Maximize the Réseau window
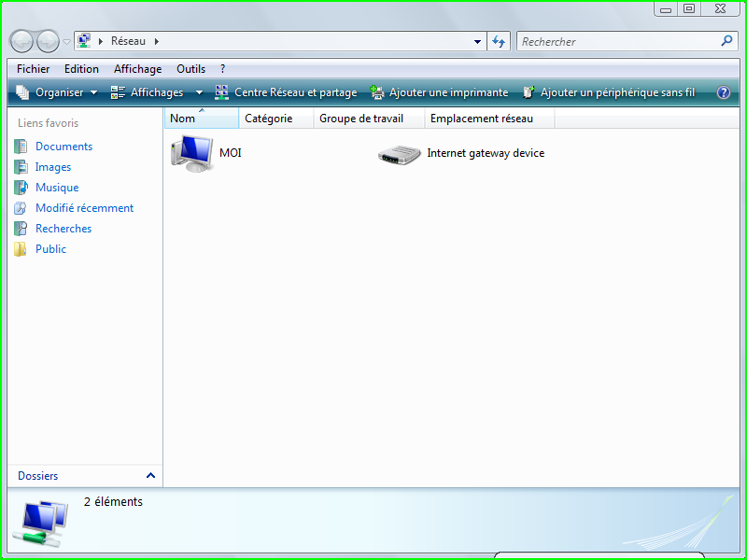Screen dimensions: 747x560 [x=689, y=9]
